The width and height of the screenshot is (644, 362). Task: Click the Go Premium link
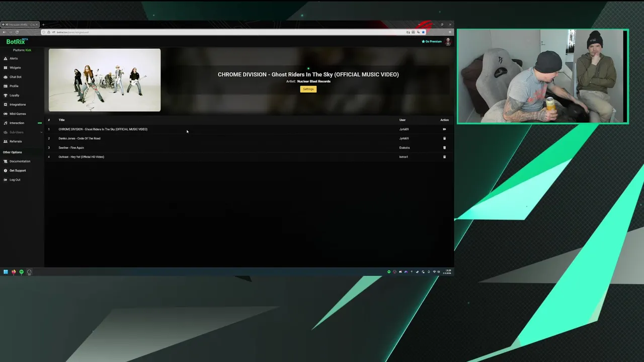[x=432, y=42]
